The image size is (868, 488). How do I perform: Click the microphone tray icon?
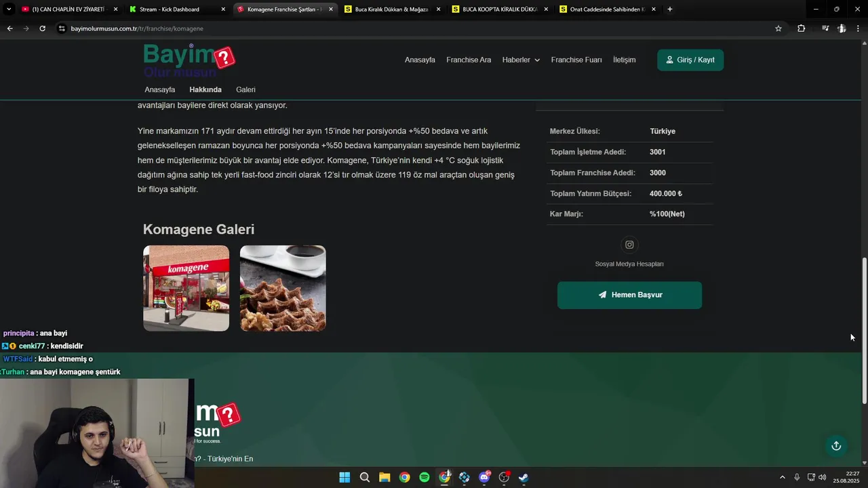tap(797, 477)
